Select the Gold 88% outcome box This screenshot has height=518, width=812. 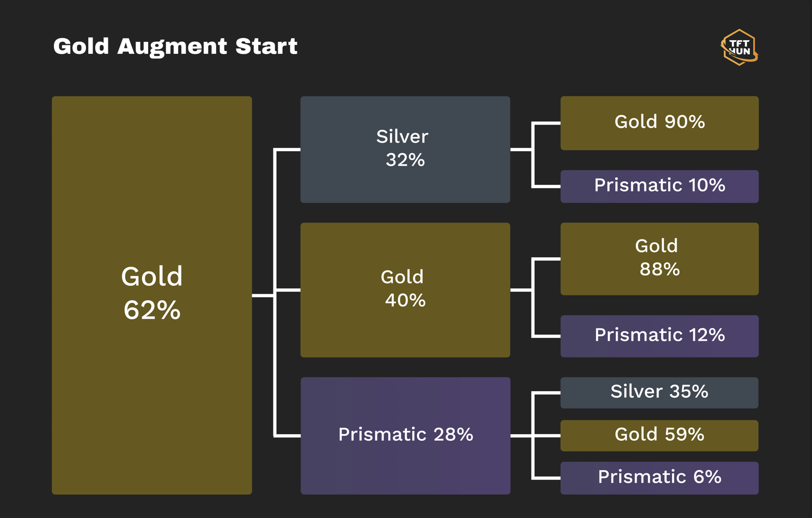click(660, 259)
